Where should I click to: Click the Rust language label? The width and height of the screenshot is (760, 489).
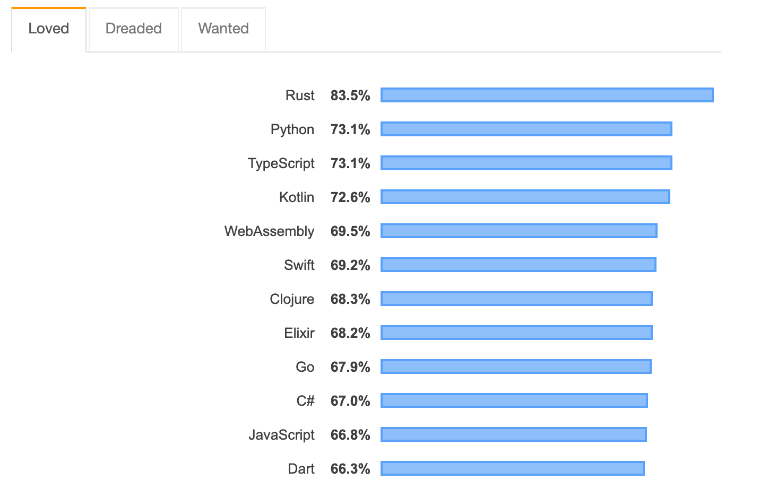tap(299, 95)
